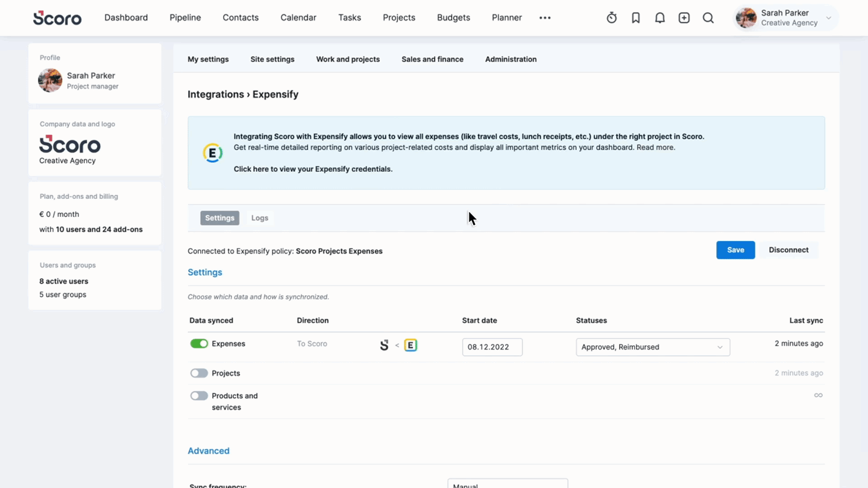The height and width of the screenshot is (488, 868).
Task: Click the Read more link
Action: [656, 147]
